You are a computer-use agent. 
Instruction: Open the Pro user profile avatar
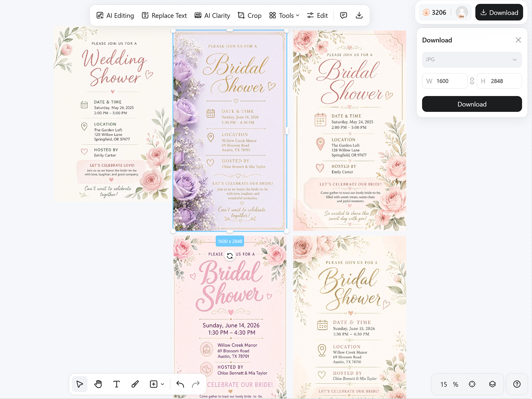[x=462, y=12]
